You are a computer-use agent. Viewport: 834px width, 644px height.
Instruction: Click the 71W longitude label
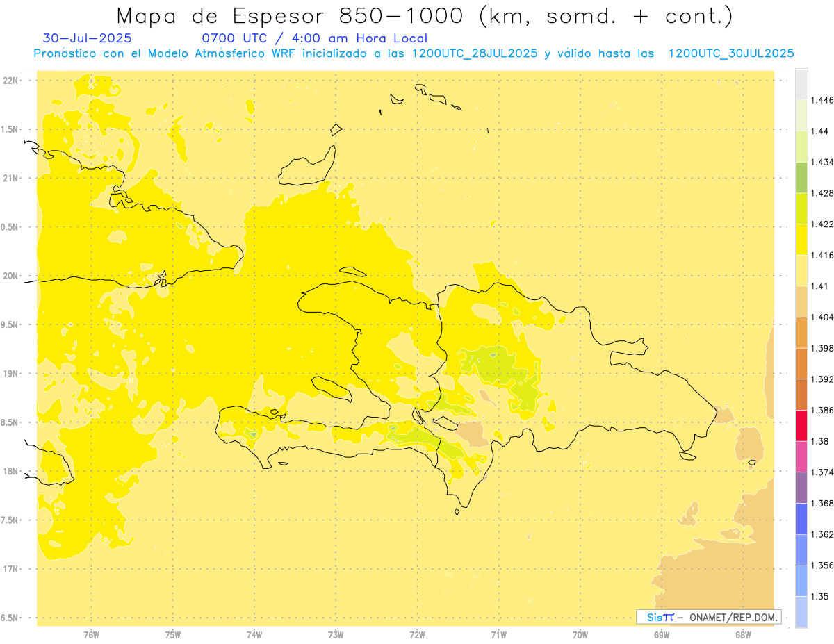pos(498,635)
